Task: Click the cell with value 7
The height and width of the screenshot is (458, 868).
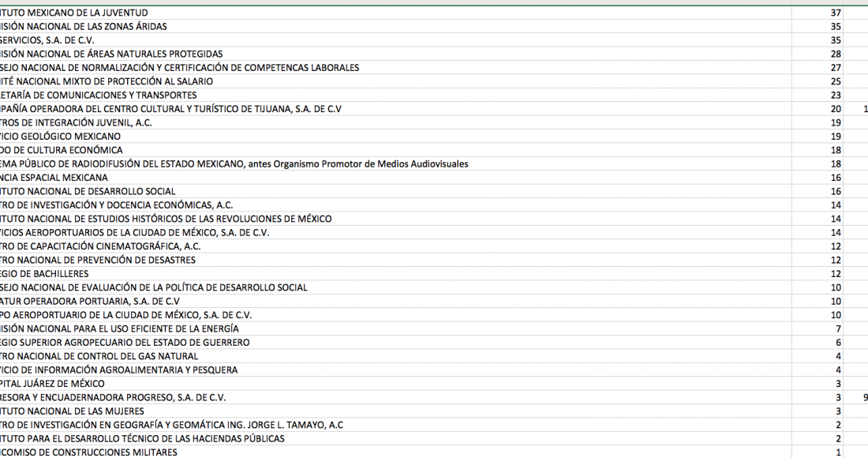Action: [x=838, y=328]
